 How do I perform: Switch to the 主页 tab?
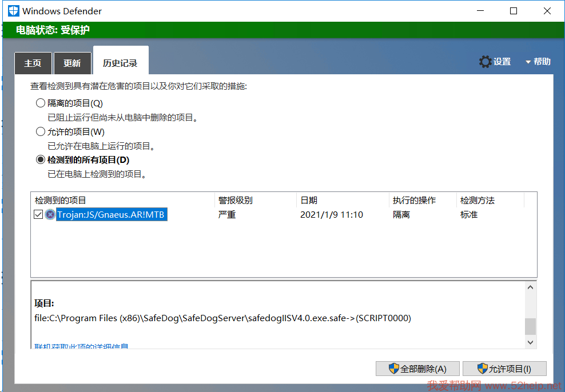tap(33, 63)
